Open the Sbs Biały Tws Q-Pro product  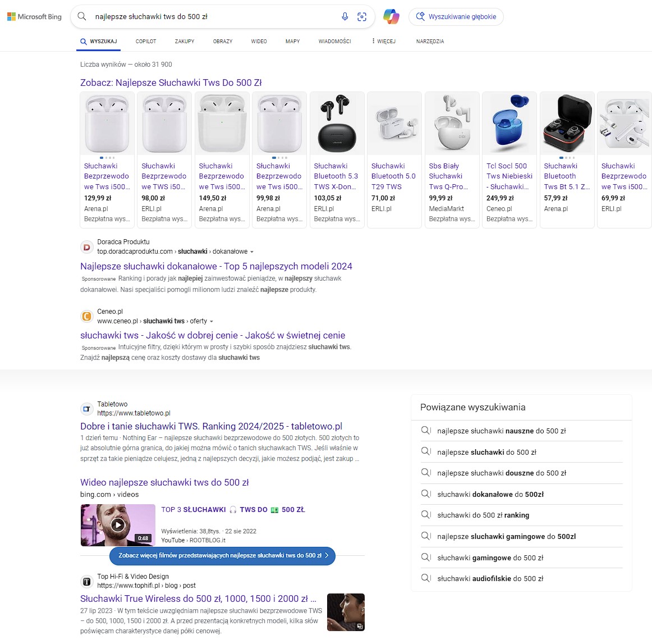pyautogui.click(x=452, y=160)
